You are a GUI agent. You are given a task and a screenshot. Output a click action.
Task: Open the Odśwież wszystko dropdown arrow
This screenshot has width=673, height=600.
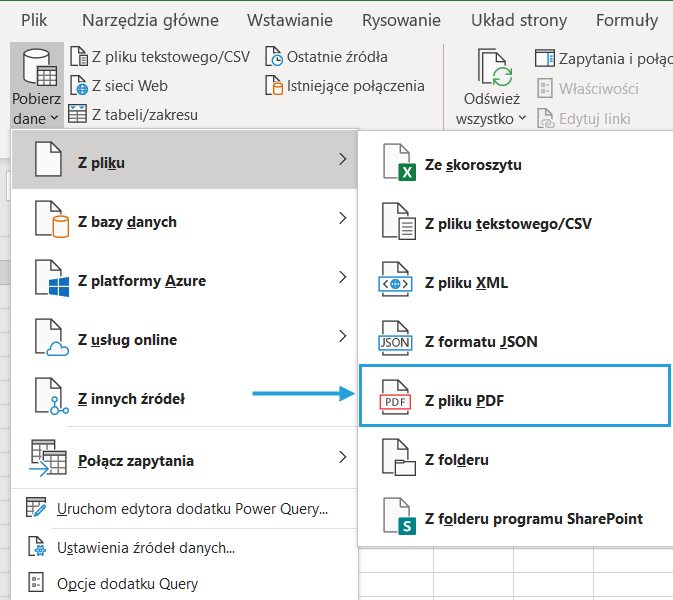pos(522,119)
